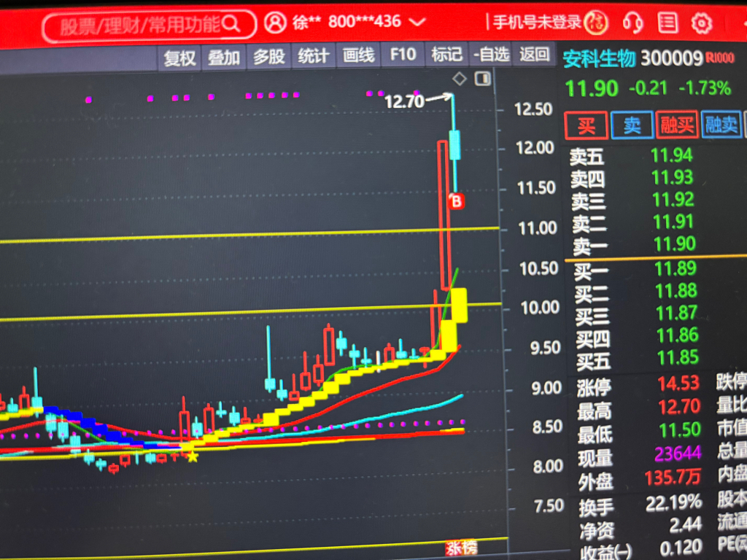747x560 pixels.
Task: Click the 10.00 price axis label
Action: (x=540, y=308)
